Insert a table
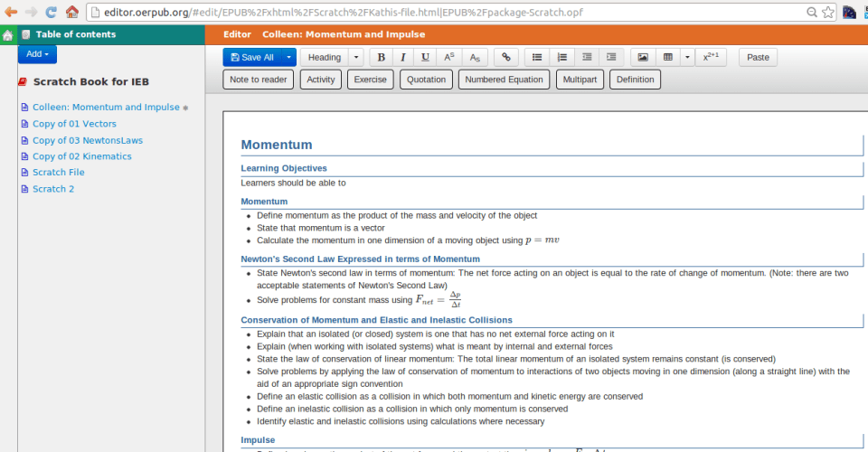 667,57
